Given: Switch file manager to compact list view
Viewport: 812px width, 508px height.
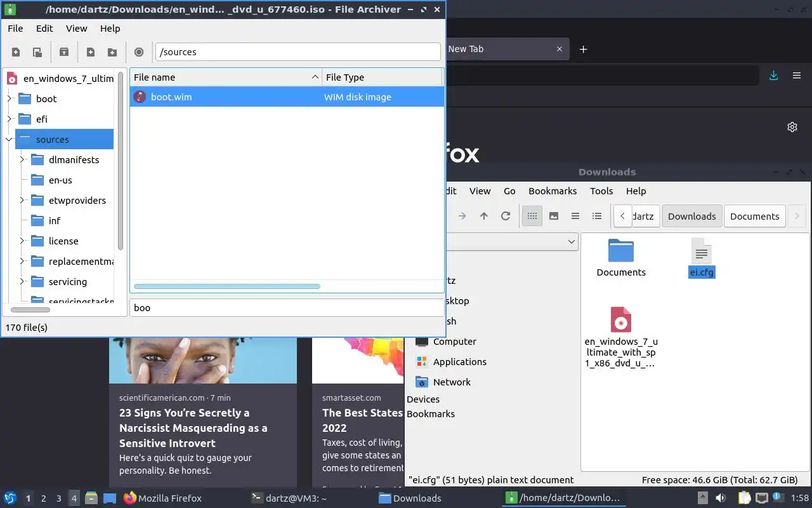Looking at the screenshot, I should point(575,216).
